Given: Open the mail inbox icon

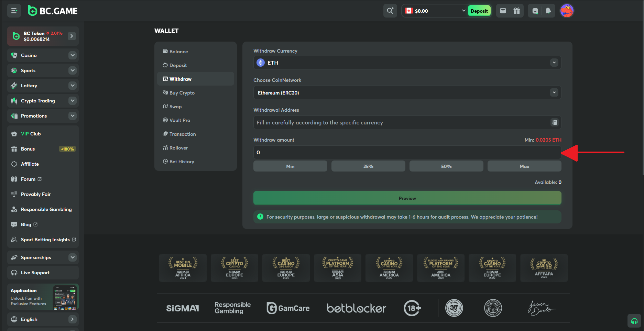Looking at the screenshot, I should [x=503, y=11].
